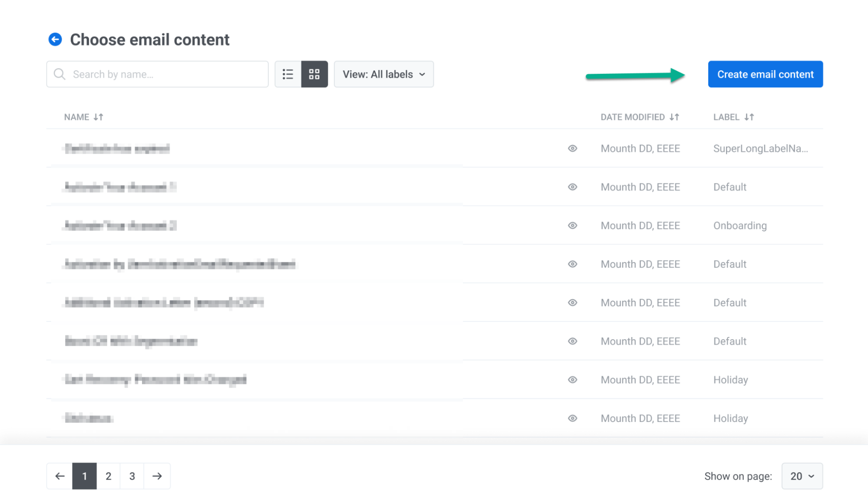This screenshot has width=868, height=500.
Task: Switch to grid view layout
Action: tap(314, 74)
